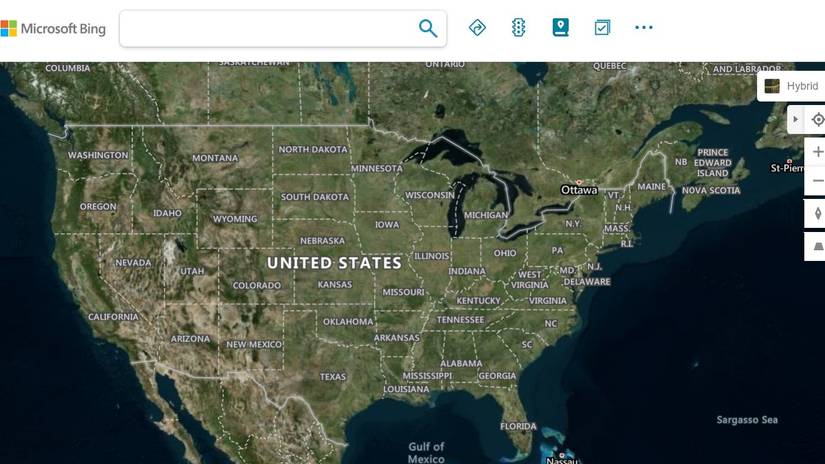Viewport: 825px width, 464px height.
Task: Click the NEBRASKA state label
Action: (x=323, y=240)
